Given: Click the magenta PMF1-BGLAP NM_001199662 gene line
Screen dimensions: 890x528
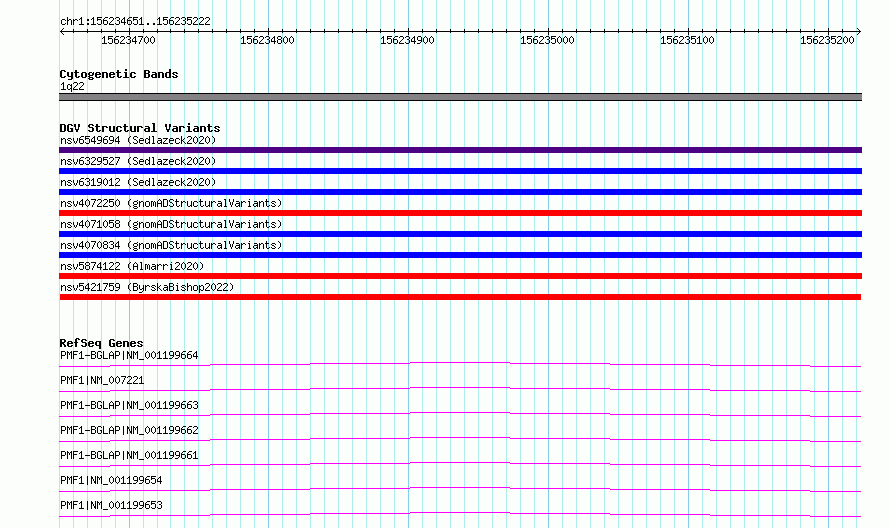Looking at the screenshot, I should [460, 439].
